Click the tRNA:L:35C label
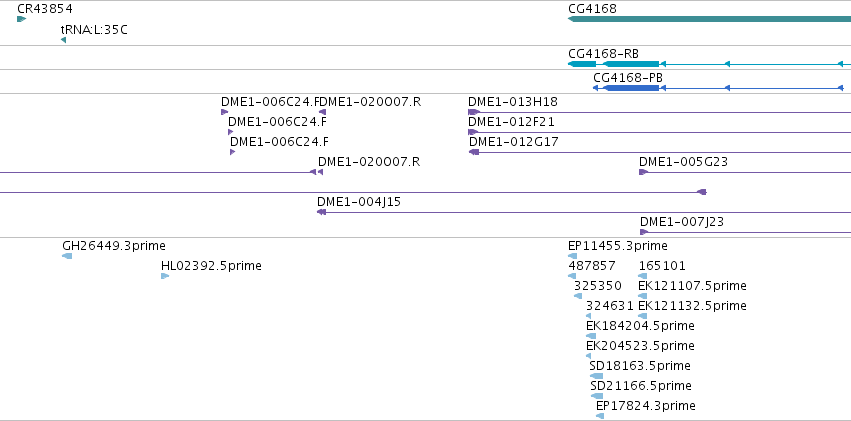 tap(94, 29)
